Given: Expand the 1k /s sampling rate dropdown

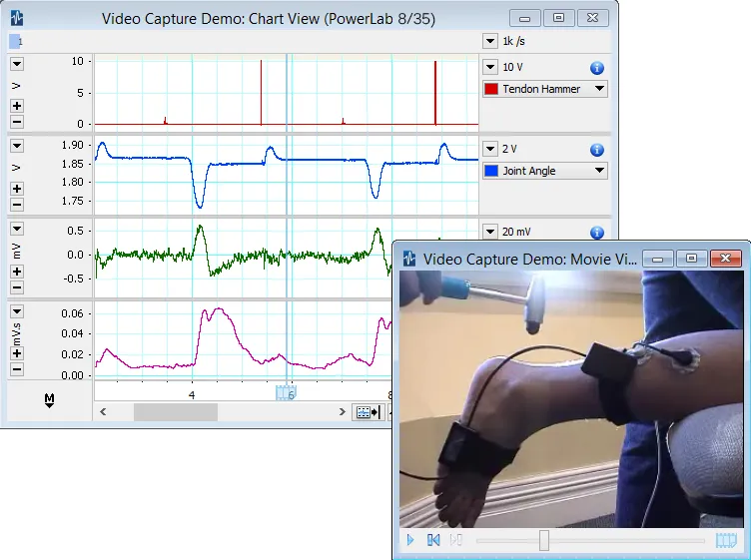Looking at the screenshot, I should pos(489,41).
